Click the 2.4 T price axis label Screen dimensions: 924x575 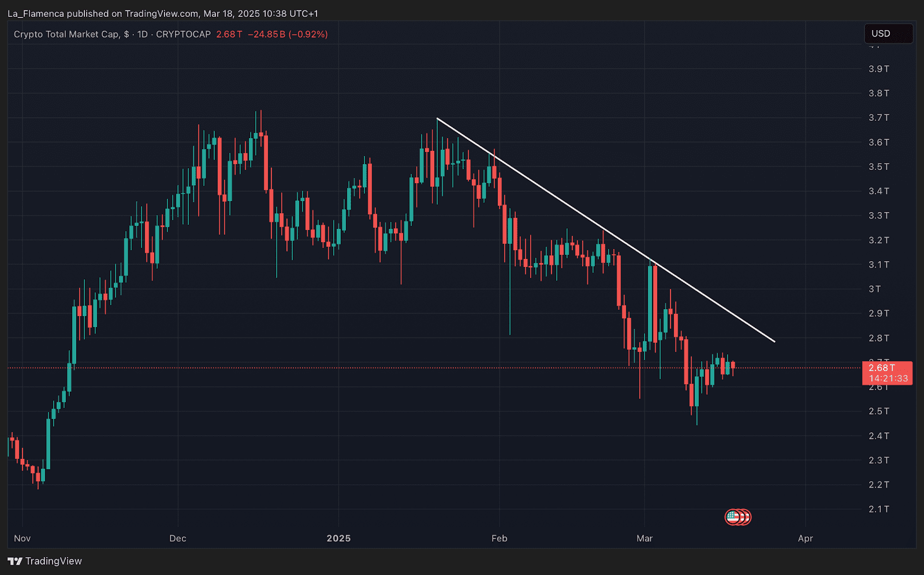tap(879, 436)
